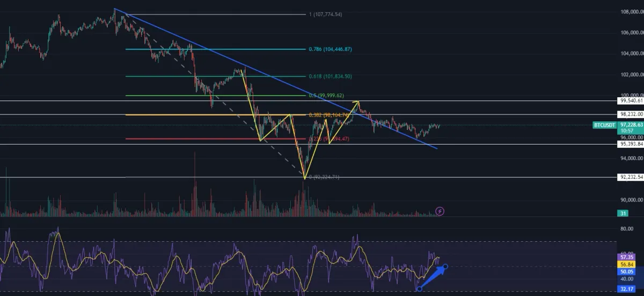The image size is (644, 296).
Task: Click the yellow 56.84 indicator value tag
Action: coord(626,264)
